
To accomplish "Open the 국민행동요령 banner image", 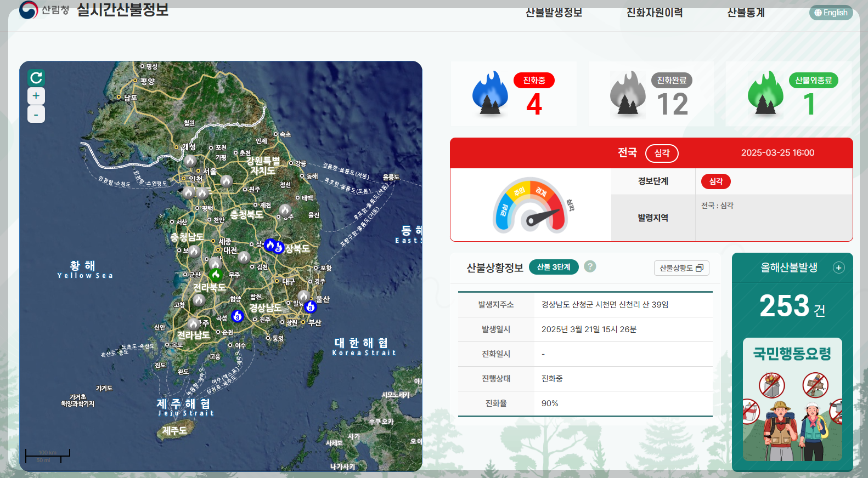I will point(792,399).
